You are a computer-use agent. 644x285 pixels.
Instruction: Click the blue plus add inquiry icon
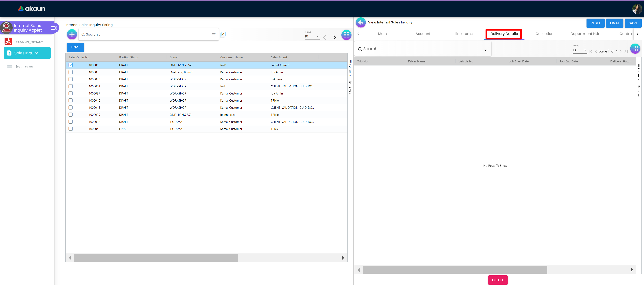(x=72, y=35)
